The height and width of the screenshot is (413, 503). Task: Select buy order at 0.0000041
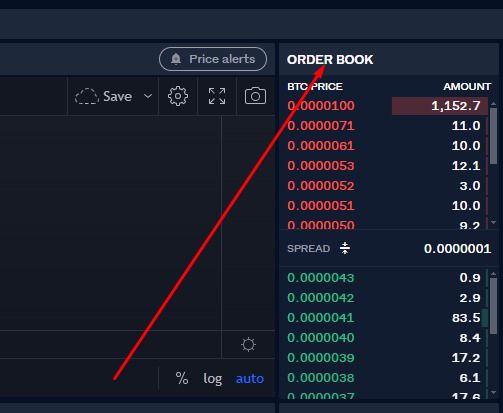[384, 318]
